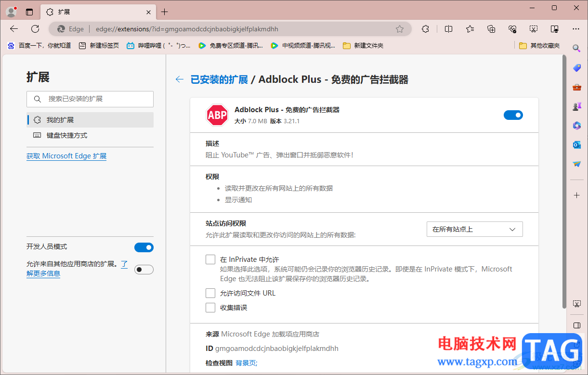This screenshot has height=375, width=588.
Task: Click Microsoft Edge 加载项应用商店 source text
Action: click(270, 334)
